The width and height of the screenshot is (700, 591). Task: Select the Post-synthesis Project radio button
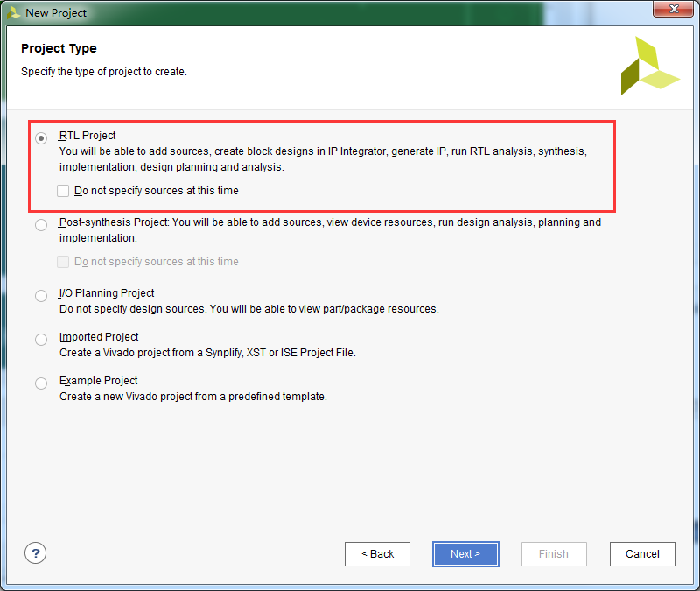pos(41,225)
